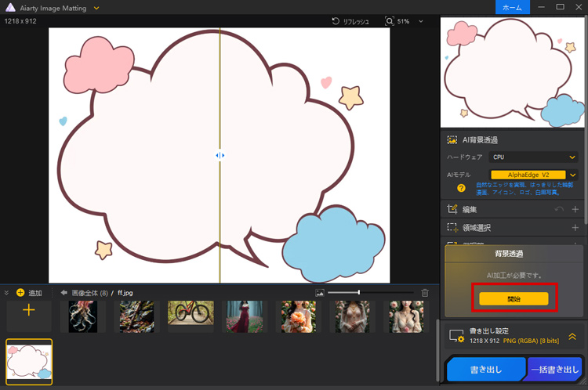The image size is (588, 390).
Task: Click the 領域選択 selection icon
Action: pyautogui.click(x=452, y=227)
